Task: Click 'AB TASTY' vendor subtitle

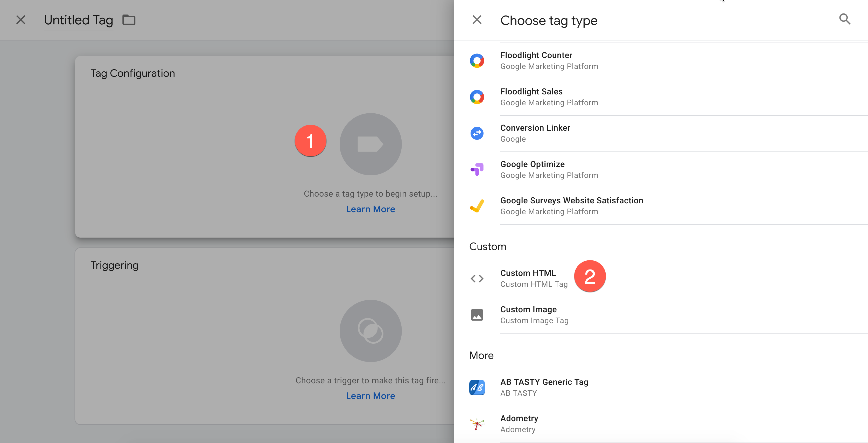Action: pos(519,393)
